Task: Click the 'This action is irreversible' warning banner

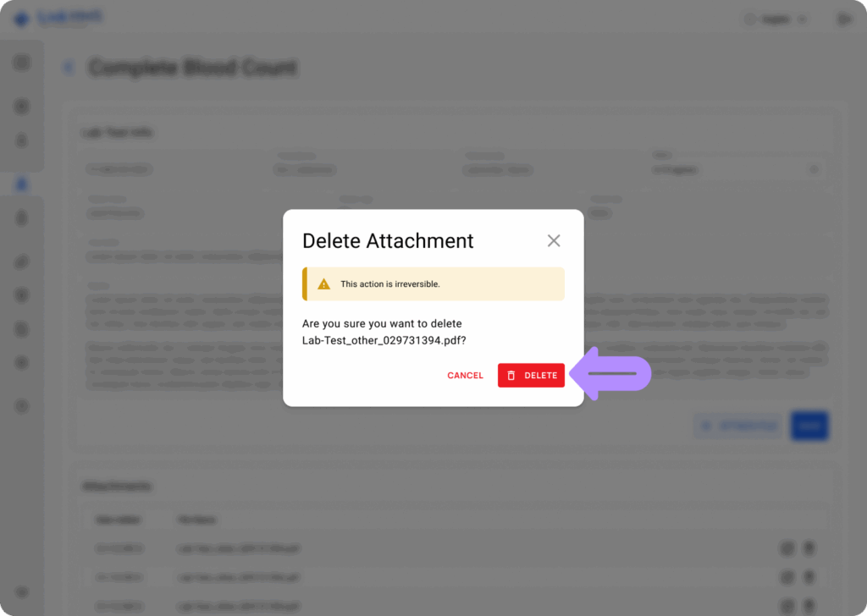Action: (433, 284)
